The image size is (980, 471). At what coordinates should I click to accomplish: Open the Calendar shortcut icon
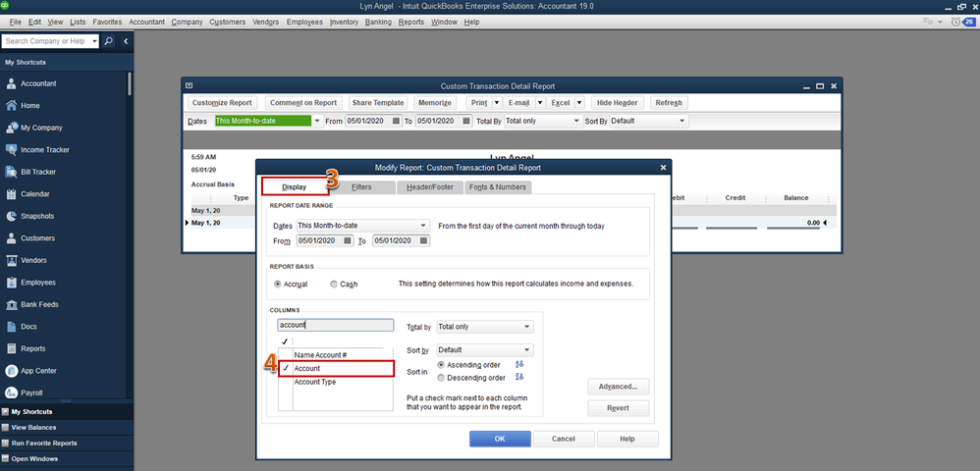11,194
